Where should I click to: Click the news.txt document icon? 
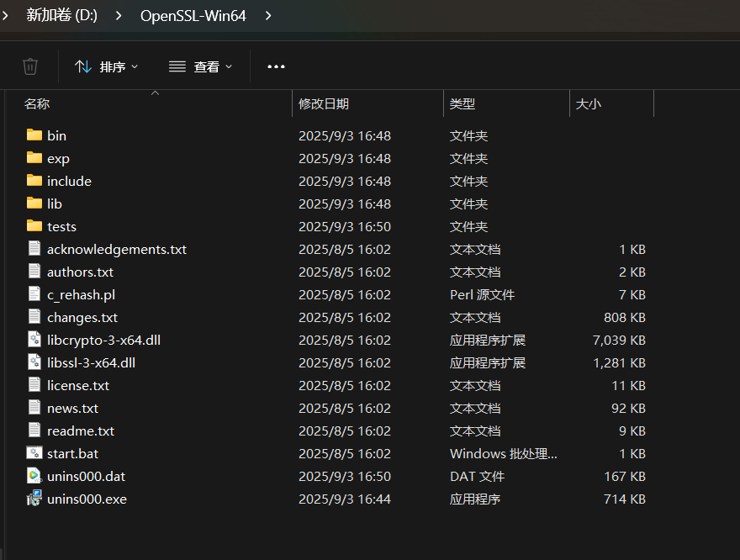pos(34,407)
